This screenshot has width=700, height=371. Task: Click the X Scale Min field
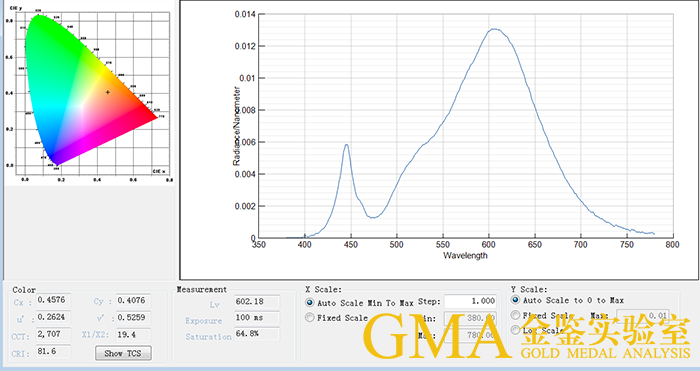470,318
